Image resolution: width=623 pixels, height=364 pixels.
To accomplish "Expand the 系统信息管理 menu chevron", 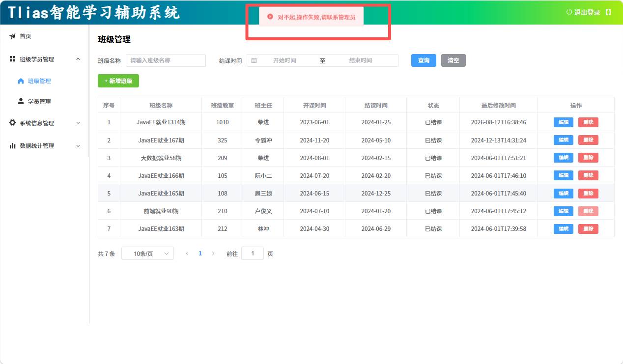I will tap(78, 123).
